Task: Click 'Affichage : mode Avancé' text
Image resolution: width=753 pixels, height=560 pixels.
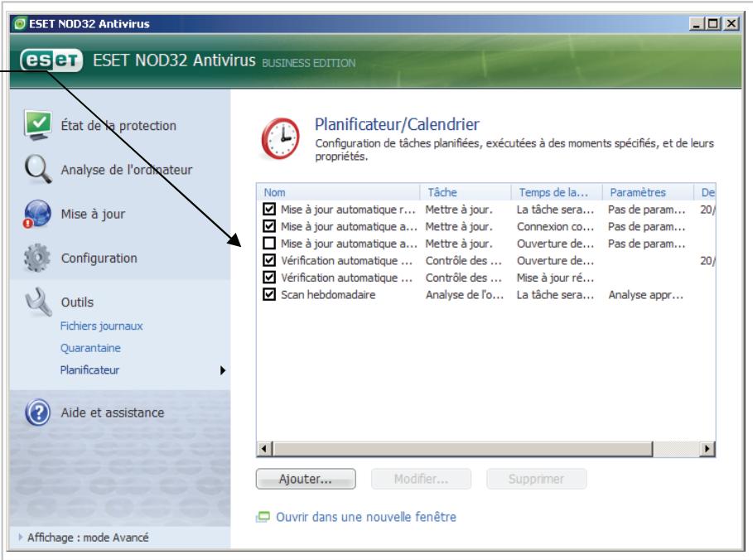Action: [x=88, y=538]
